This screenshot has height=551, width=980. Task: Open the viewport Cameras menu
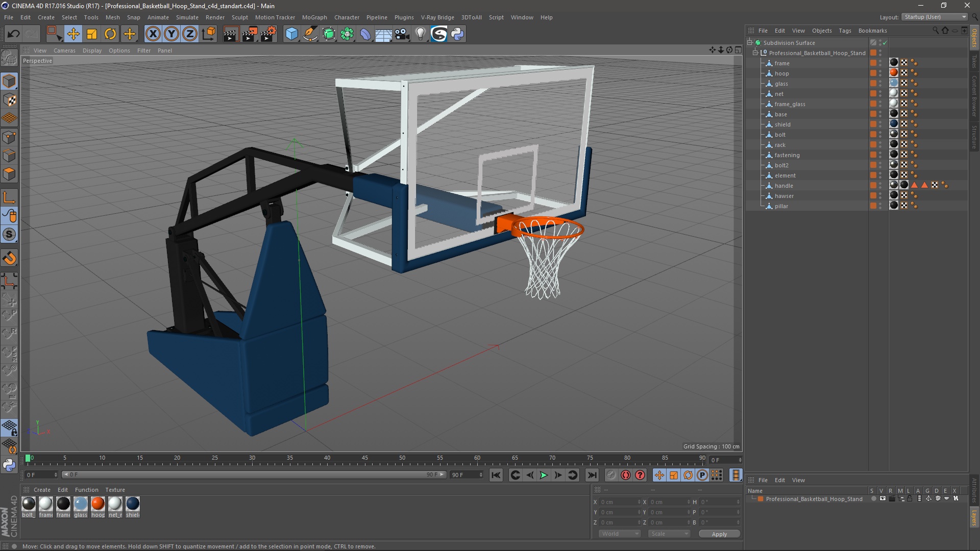[x=64, y=51]
